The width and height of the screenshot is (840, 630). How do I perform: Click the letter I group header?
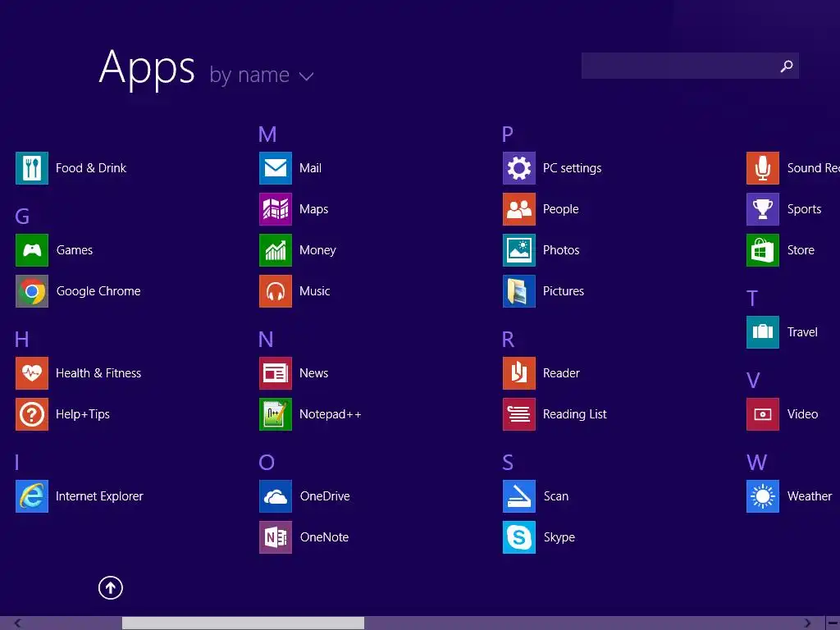click(17, 463)
